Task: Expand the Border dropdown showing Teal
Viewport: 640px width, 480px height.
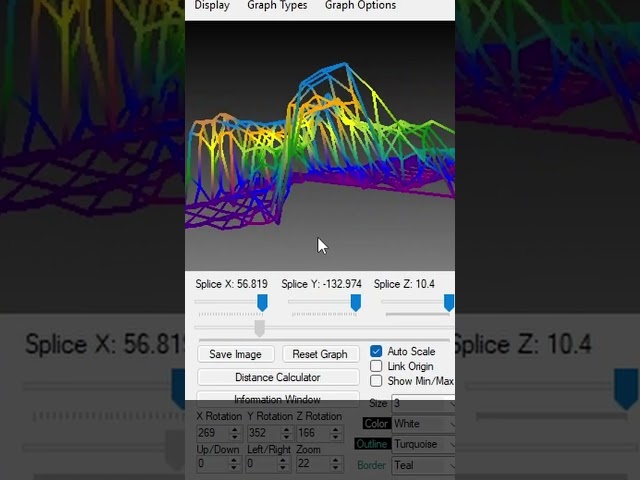Action: point(452,465)
